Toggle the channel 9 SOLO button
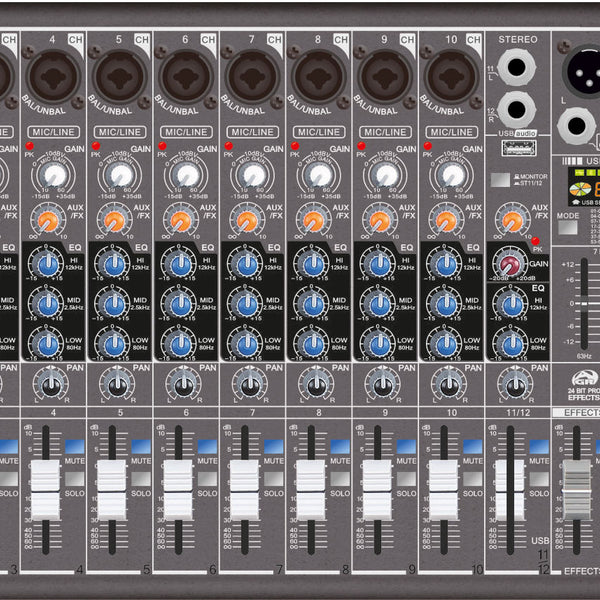The image size is (600, 600). coord(406,479)
